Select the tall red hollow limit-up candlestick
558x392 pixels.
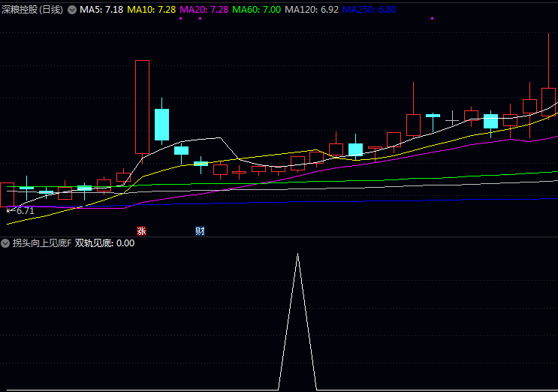tap(142, 107)
